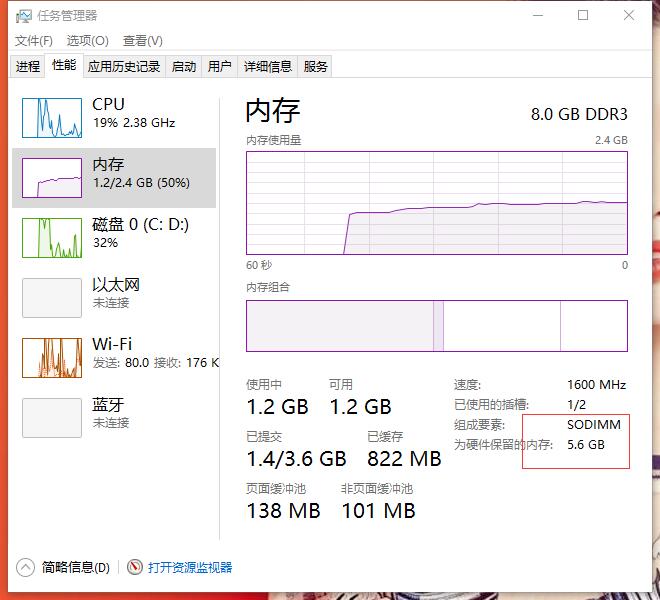This screenshot has height=600, width=660.
Task: Click the Task Manager title bar icon
Action: click(24, 16)
